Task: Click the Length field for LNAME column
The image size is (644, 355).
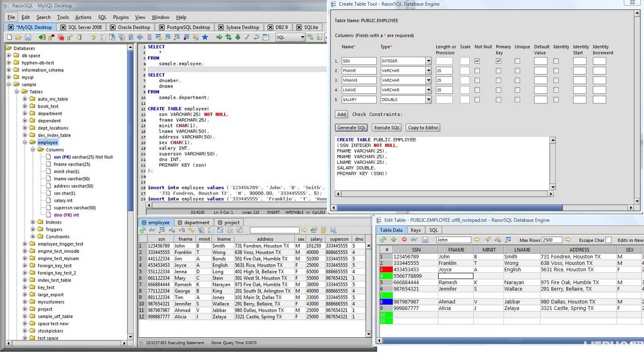Action: [444, 90]
